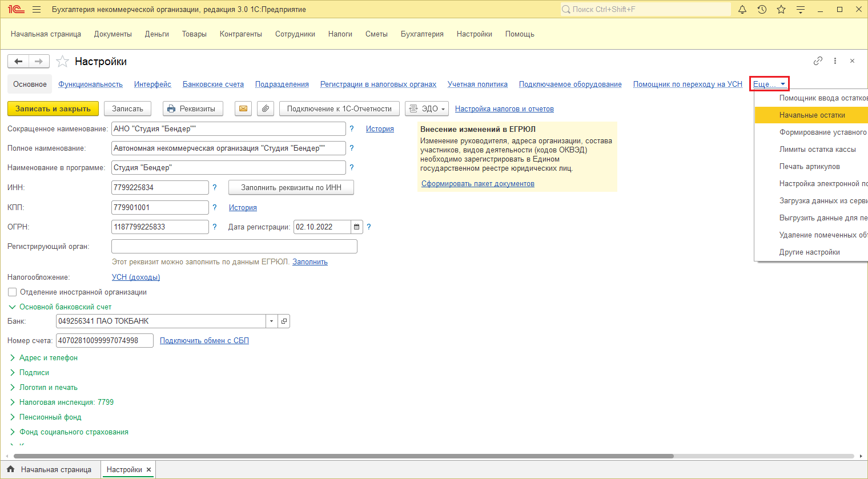Screen dimensions: 868x479
Task: Click the paperclip attachments icon button
Action: (x=266, y=108)
